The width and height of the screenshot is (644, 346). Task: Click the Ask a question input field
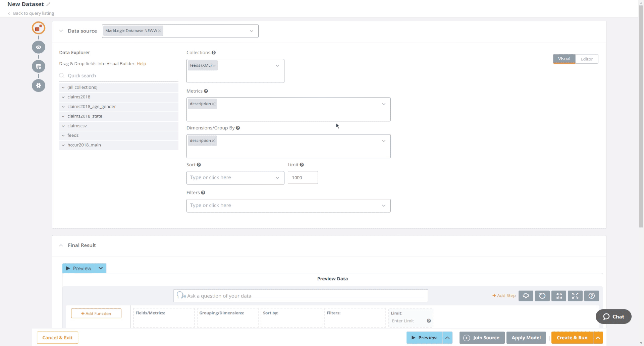pyautogui.click(x=300, y=296)
